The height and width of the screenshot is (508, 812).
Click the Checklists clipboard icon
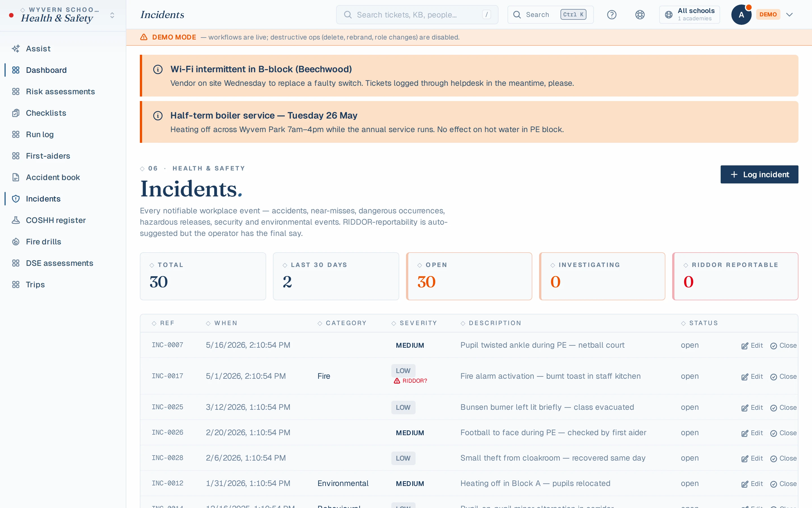coord(16,113)
